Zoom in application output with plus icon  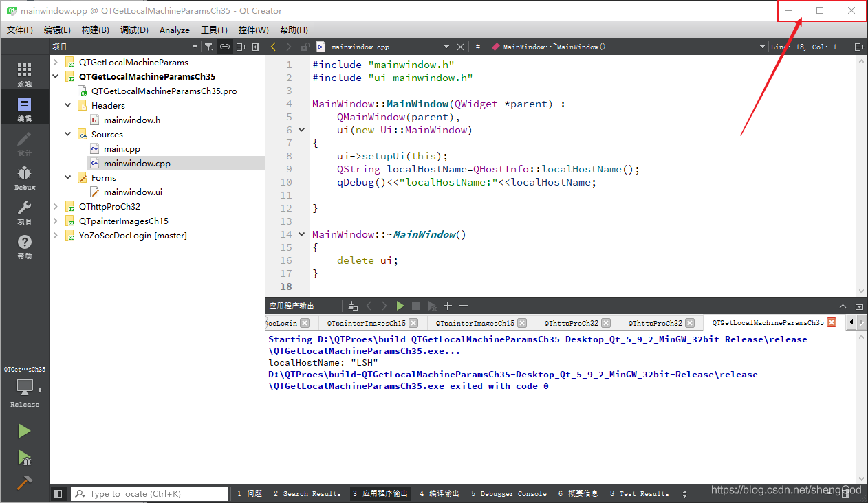point(448,306)
